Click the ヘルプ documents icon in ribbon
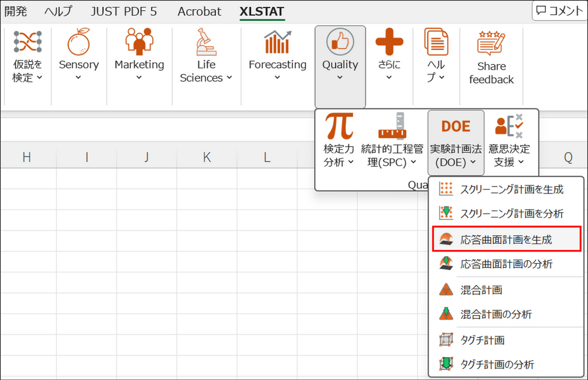588x380 pixels. coord(436,42)
